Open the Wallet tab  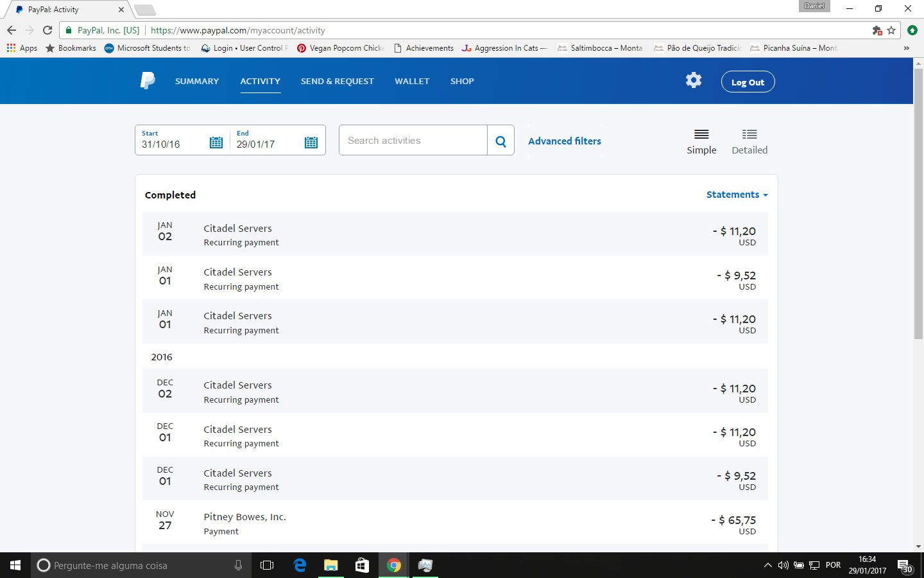[x=412, y=82]
